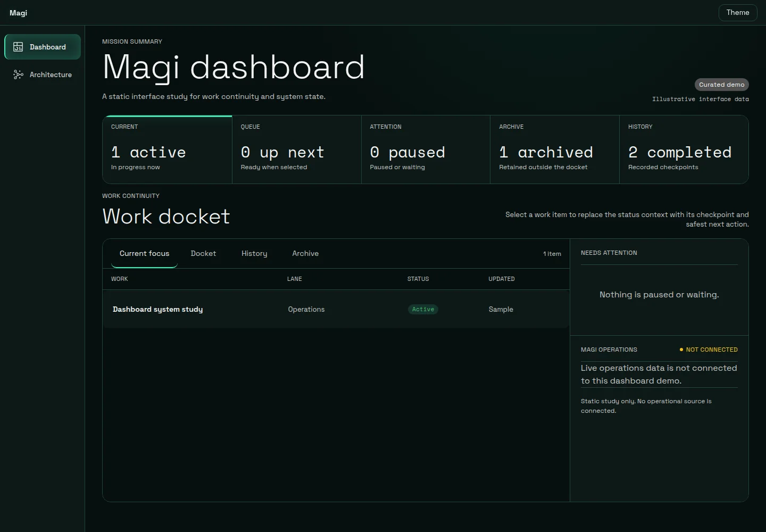Click the Curated demo badge
The image size is (766, 532).
point(722,85)
